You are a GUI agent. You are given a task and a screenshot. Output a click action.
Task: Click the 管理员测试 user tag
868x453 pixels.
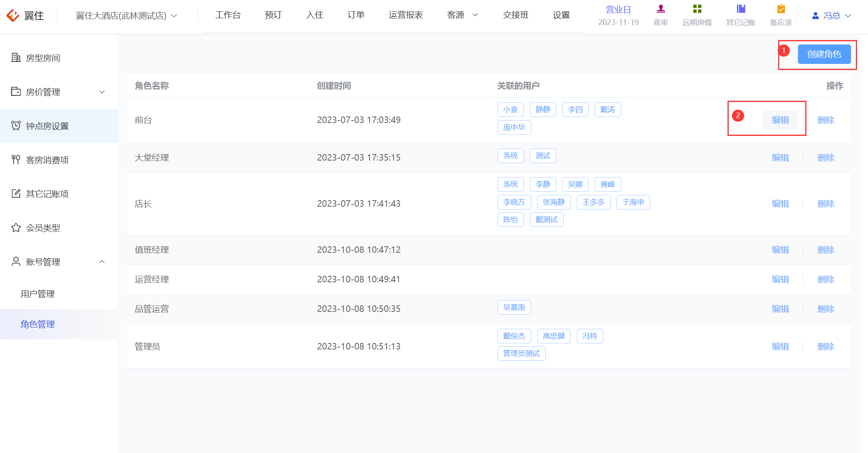tap(521, 354)
